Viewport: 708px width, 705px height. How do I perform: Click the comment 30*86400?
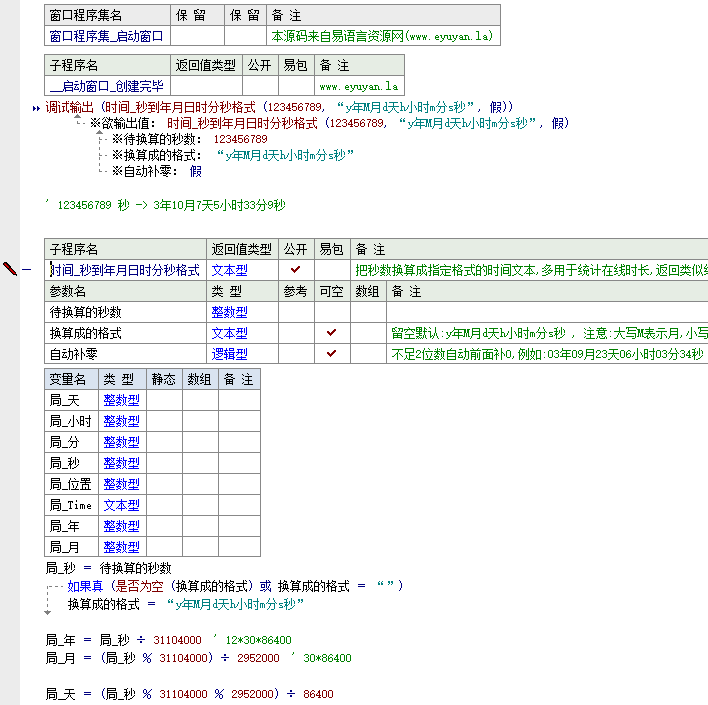327,658
